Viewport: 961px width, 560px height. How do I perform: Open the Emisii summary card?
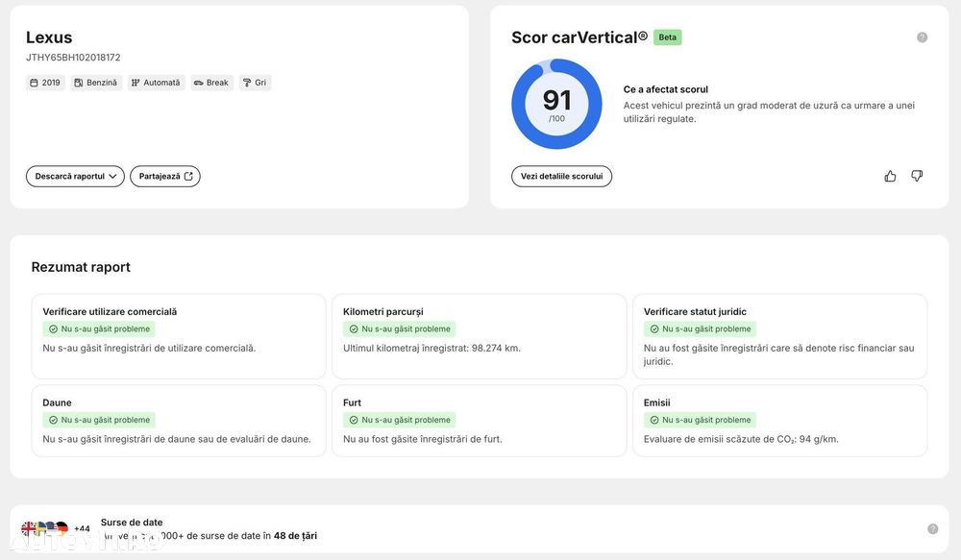(779, 421)
